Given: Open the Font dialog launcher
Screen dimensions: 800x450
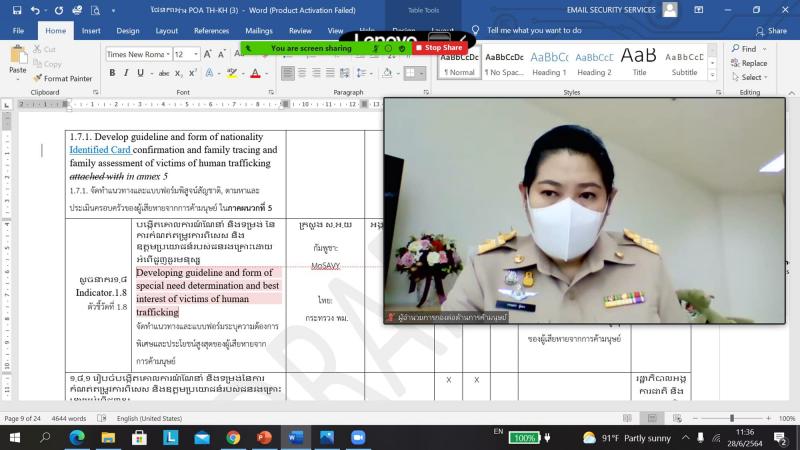Looking at the screenshot, I should (x=271, y=92).
